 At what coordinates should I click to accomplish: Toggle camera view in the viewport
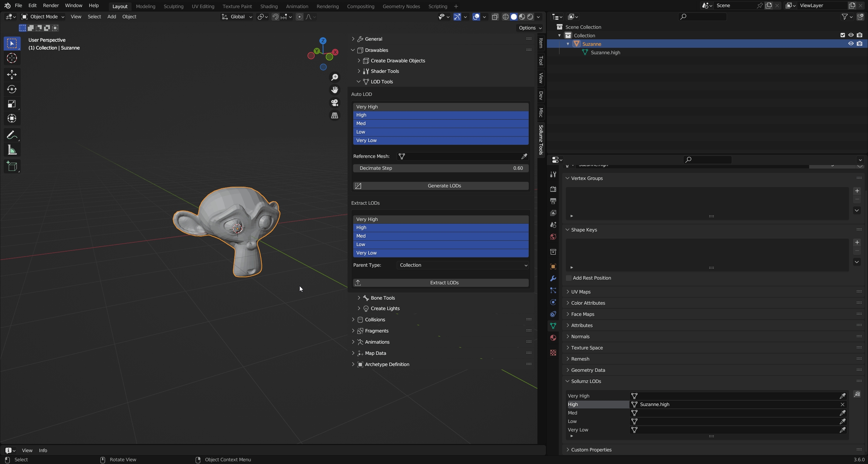pyautogui.click(x=335, y=102)
